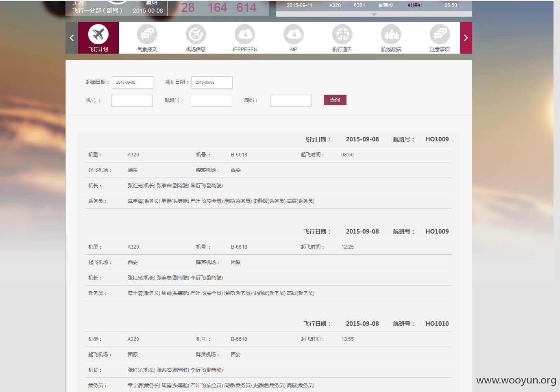
Task: Focus the 简码 short code input
Action: [x=291, y=101]
